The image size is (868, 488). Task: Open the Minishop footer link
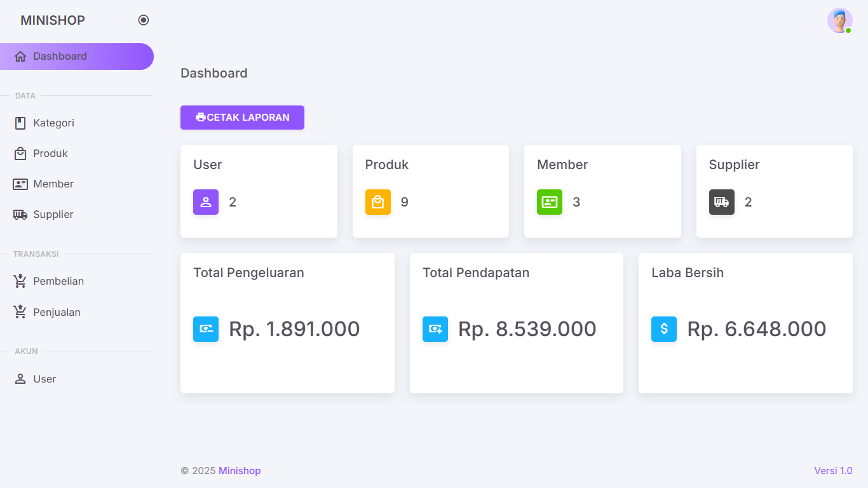pyautogui.click(x=240, y=471)
